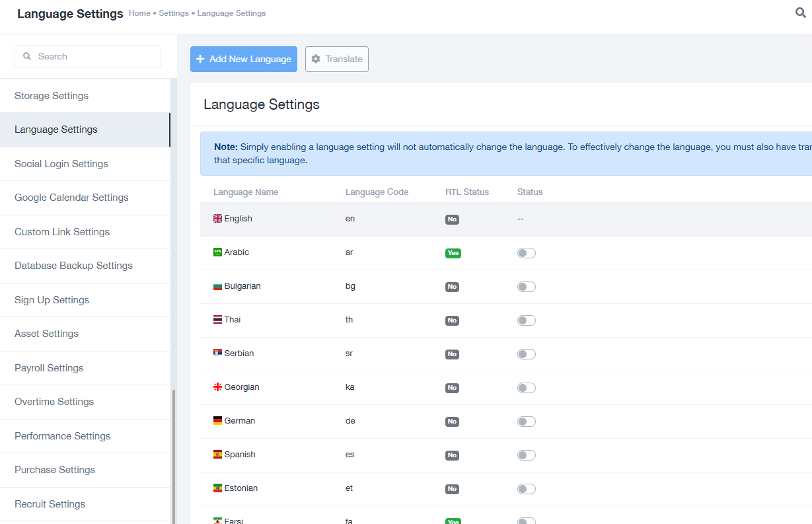Click the Spanish flag icon

217,455
